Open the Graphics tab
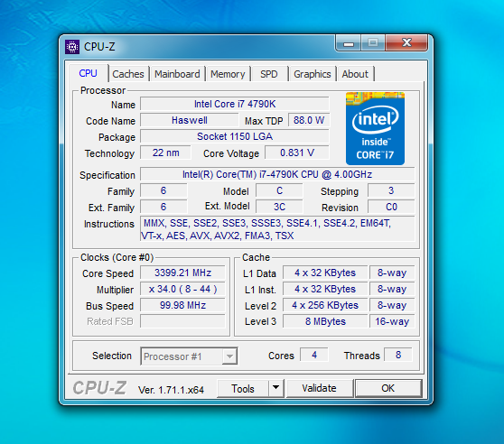The height and width of the screenshot is (444, 504). (x=313, y=74)
